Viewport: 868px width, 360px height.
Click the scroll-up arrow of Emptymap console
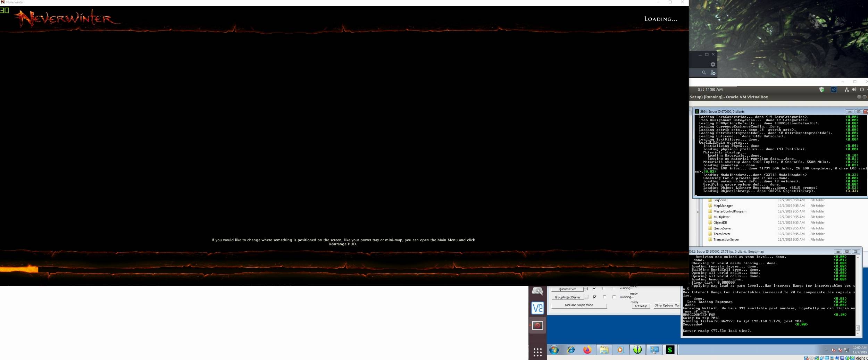point(858,258)
